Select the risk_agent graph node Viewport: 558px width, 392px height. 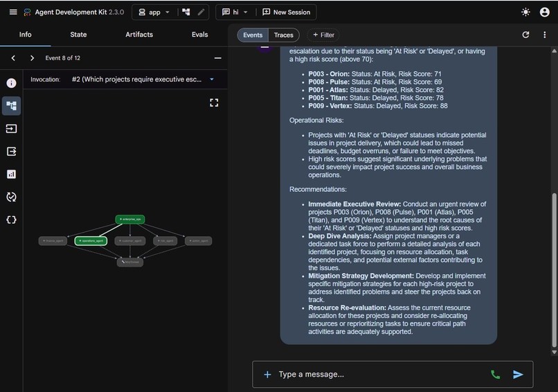165,241
